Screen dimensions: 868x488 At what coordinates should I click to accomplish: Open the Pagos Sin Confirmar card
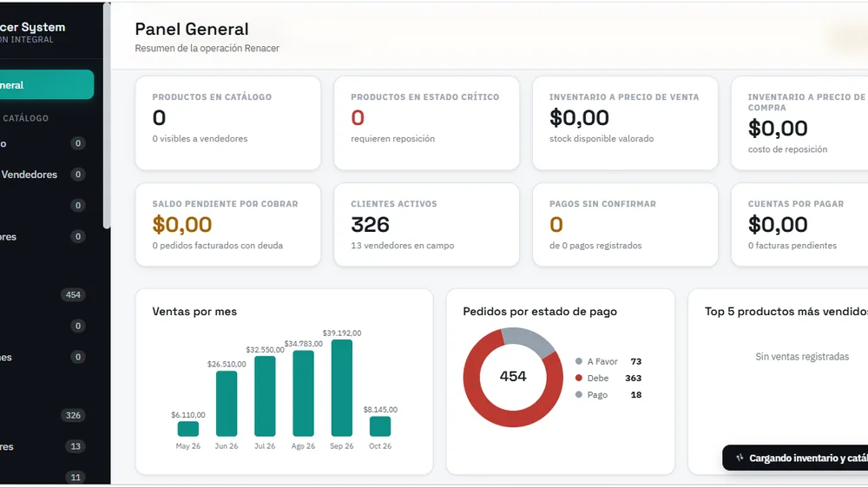point(625,225)
